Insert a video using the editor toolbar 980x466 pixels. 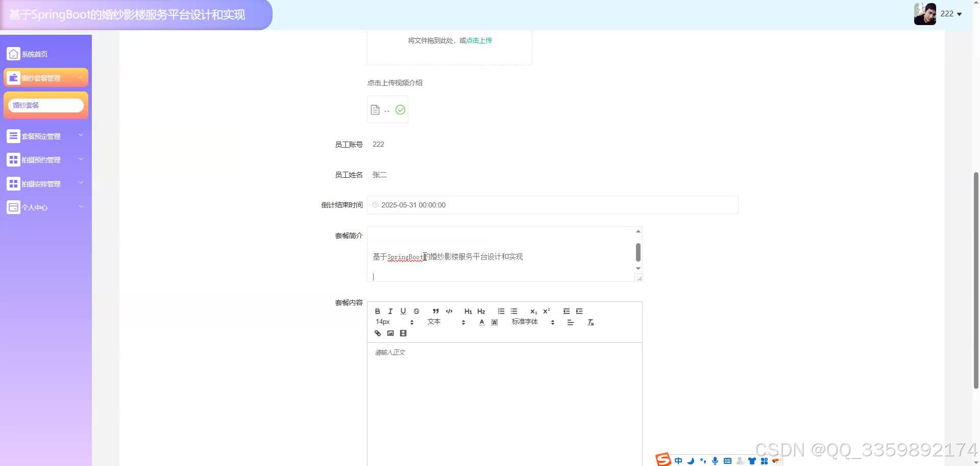(403, 333)
